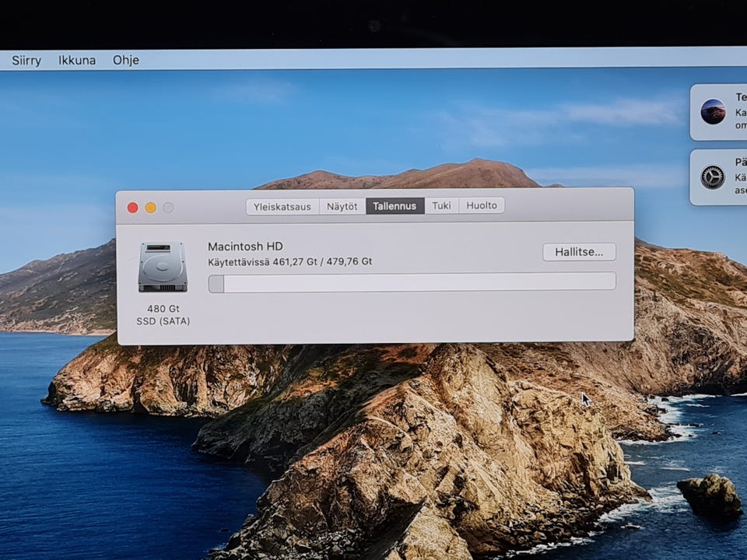
Task: Open the Siirry menu
Action: (x=26, y=61)
